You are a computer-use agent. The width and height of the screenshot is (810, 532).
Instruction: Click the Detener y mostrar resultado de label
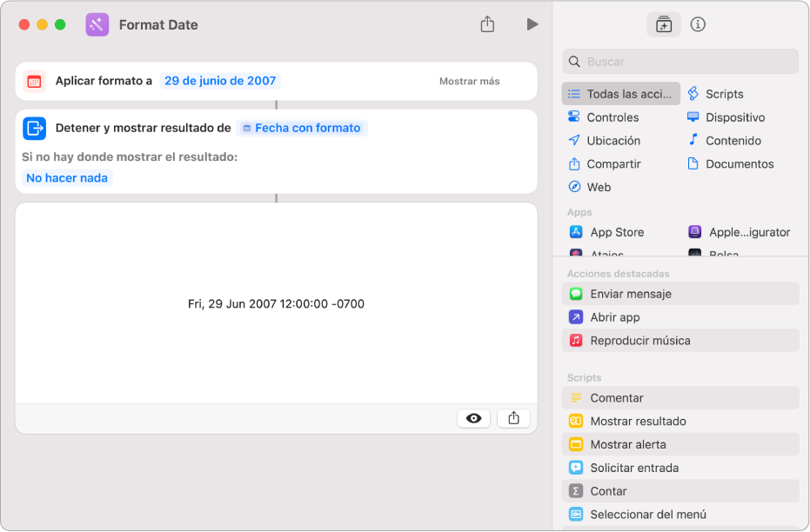143,128
